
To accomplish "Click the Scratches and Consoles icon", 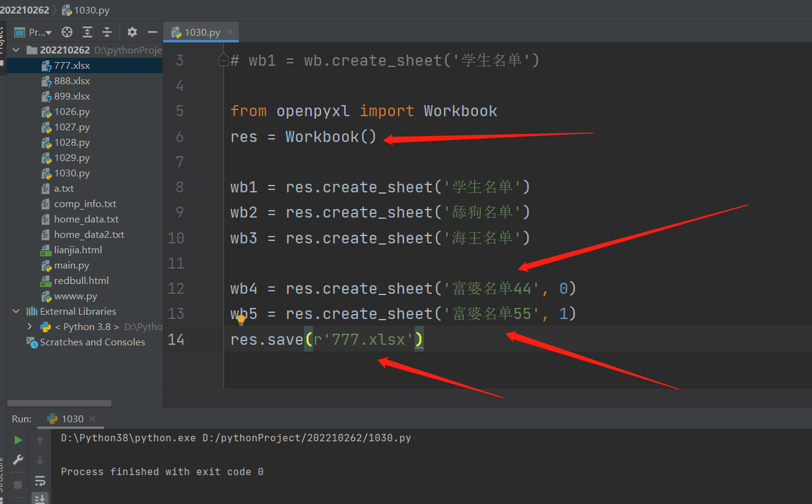I will pyautogui.click(x=32, y=342).
